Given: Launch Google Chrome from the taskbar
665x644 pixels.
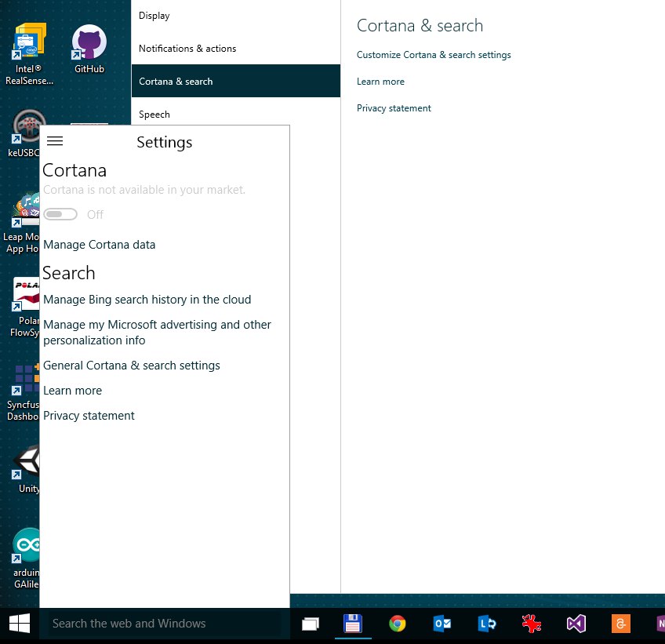Looking at the screenshot, I should pos(398,624).
